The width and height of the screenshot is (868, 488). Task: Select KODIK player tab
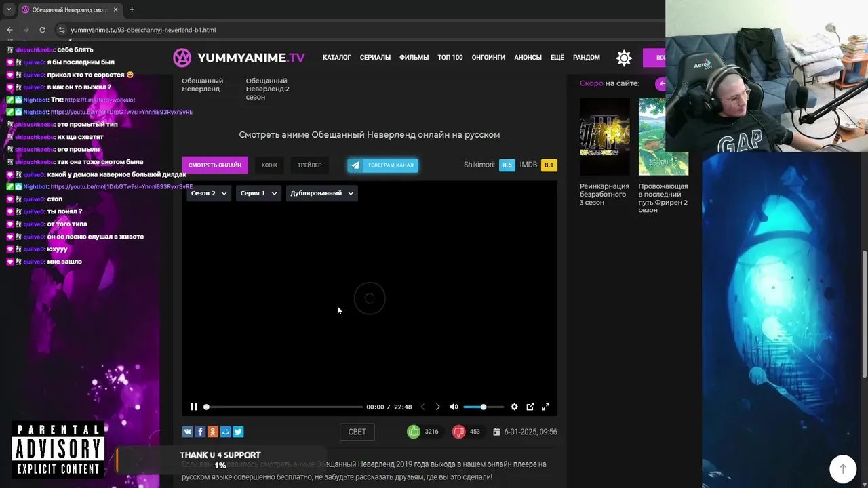pyautogui.click(x=269, y=165)
